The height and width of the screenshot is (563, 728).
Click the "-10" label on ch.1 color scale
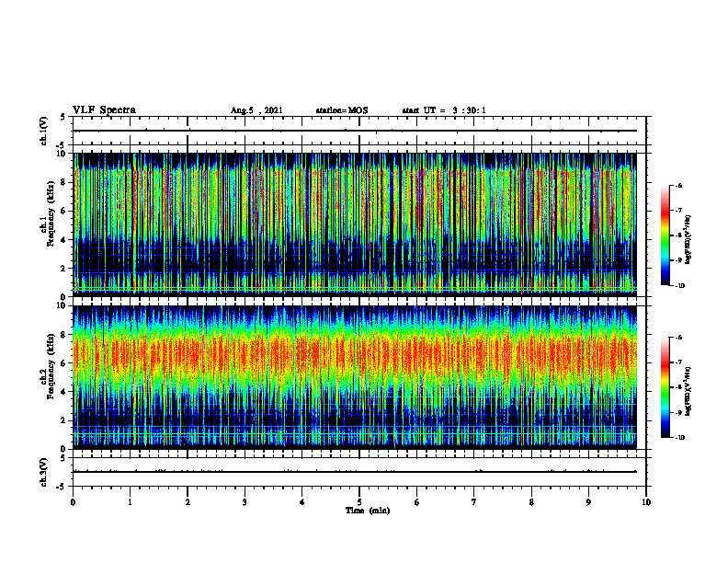680,285
